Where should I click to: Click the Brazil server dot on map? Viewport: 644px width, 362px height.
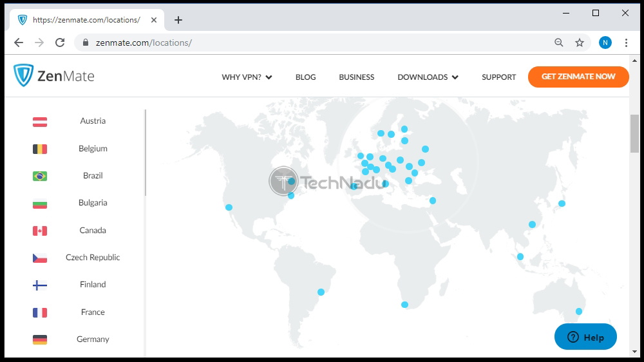tap(321, 292)
